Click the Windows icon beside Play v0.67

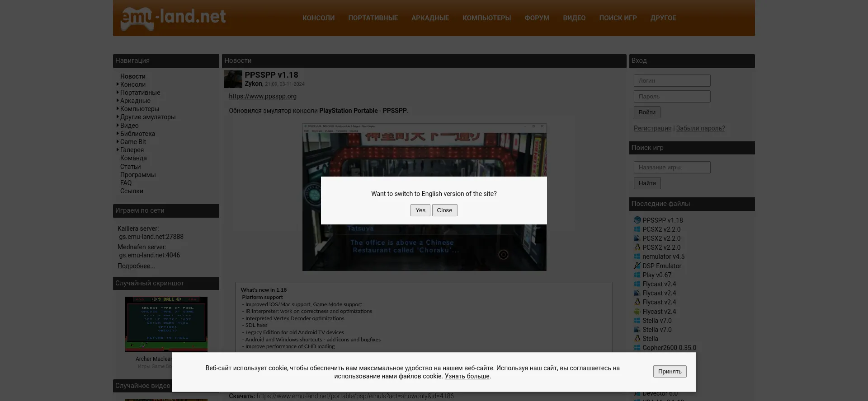point(637,275)
